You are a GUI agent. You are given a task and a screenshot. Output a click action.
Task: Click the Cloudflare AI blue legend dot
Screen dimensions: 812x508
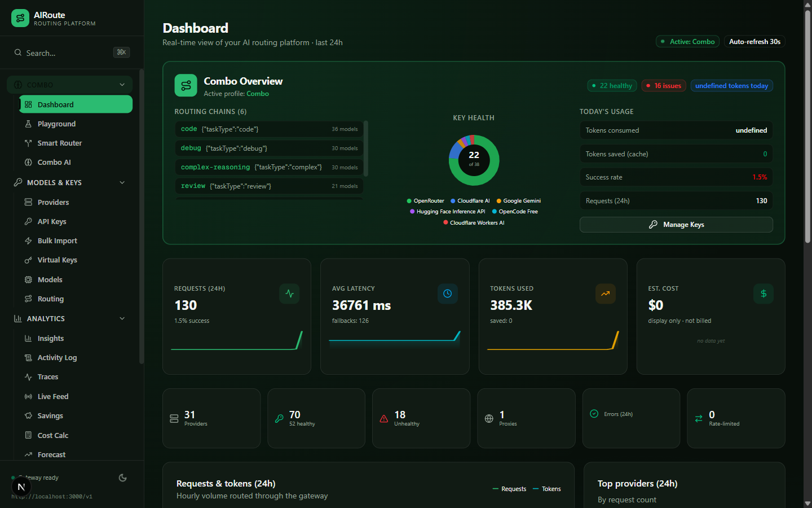click(453, 201)
